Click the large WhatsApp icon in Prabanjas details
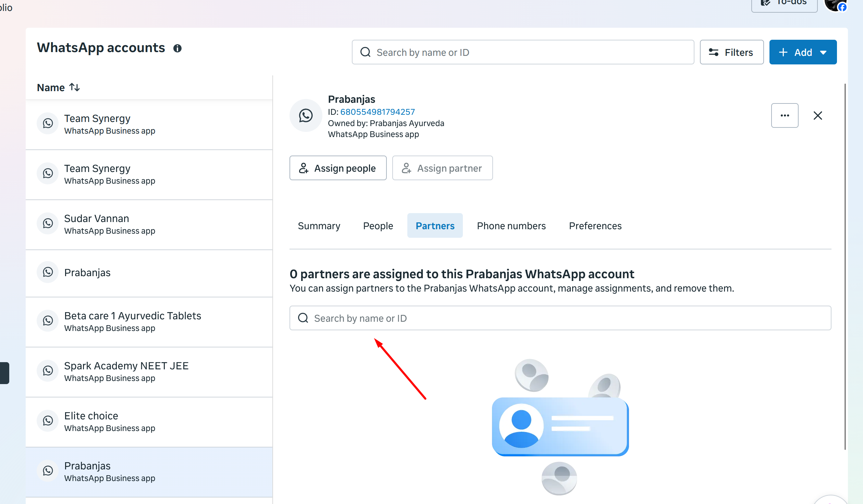Image resolution: width=863 pixels, height=504 pixels. click(306, 115)
